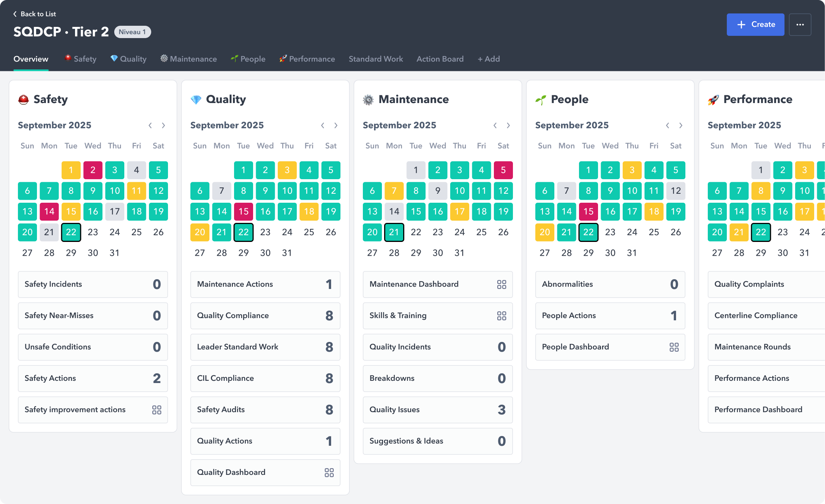Click the Niveau 1 badge
The image size is (825, 504).
click(x=133, y=32)
